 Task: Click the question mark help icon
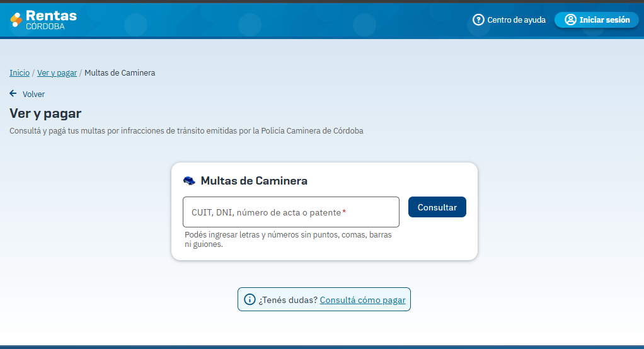click(478, 20)
